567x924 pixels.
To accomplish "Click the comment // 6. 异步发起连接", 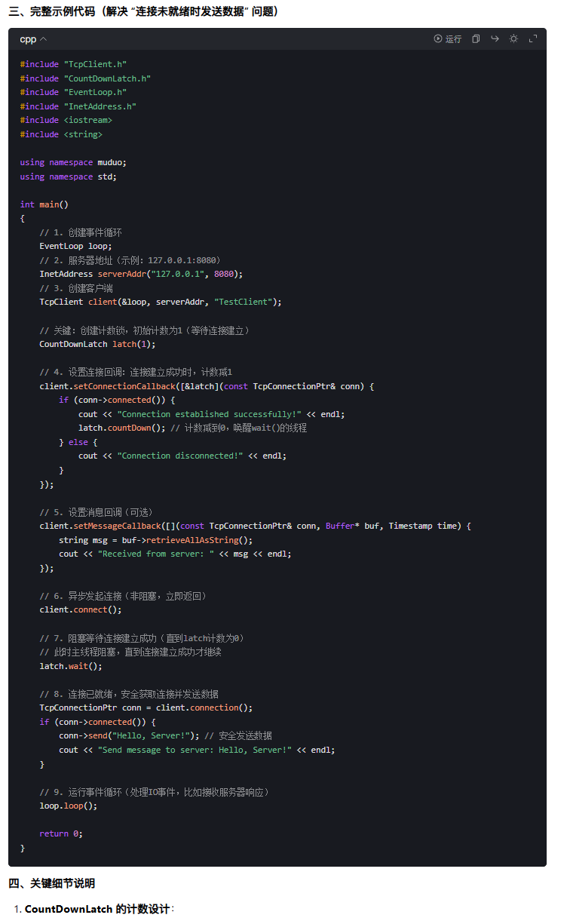I will (x=123, y=596).
